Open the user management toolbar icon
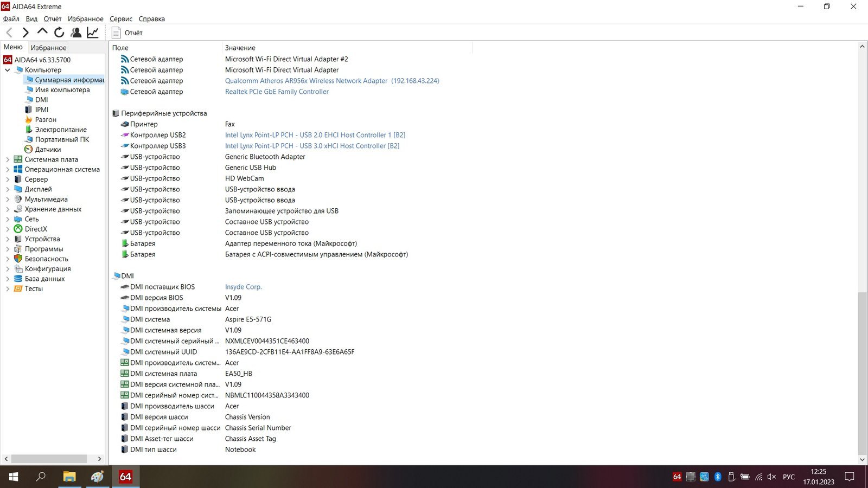 (76, 33)
